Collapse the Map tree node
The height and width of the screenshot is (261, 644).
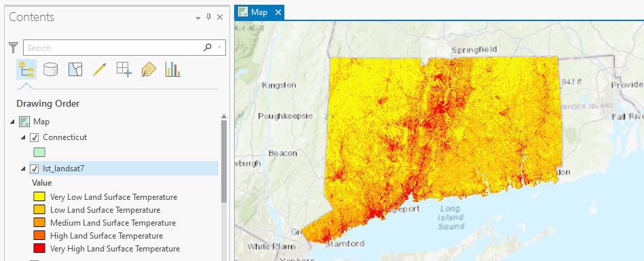click(12, 122)
